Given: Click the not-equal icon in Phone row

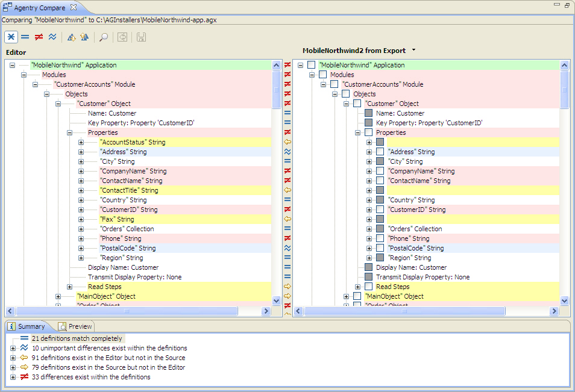Looking at the screenshot, I should click(287, 238).
